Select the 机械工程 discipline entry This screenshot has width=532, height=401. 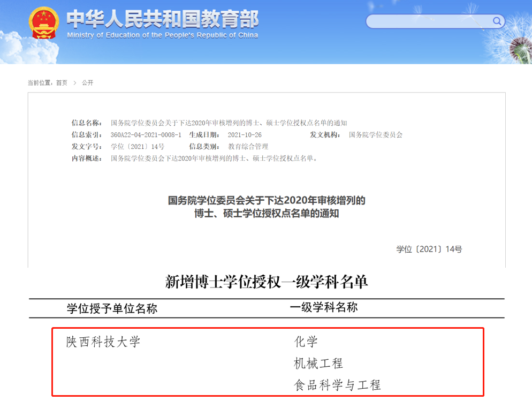coord(318,364)
